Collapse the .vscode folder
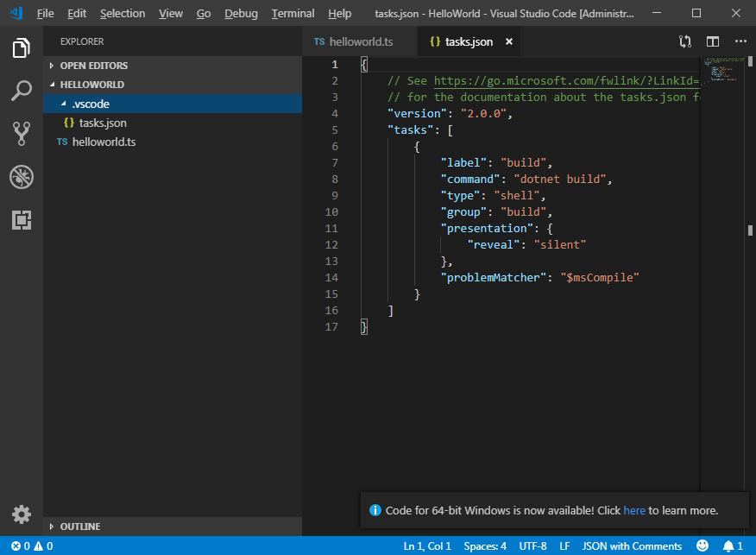This screenshot has width=756, height=555. point(173,104)
